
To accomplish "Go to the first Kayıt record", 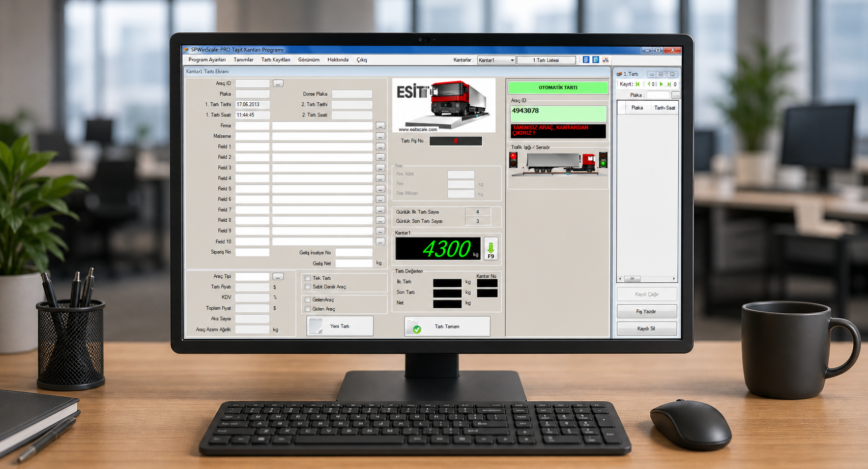I will (638, 84).
